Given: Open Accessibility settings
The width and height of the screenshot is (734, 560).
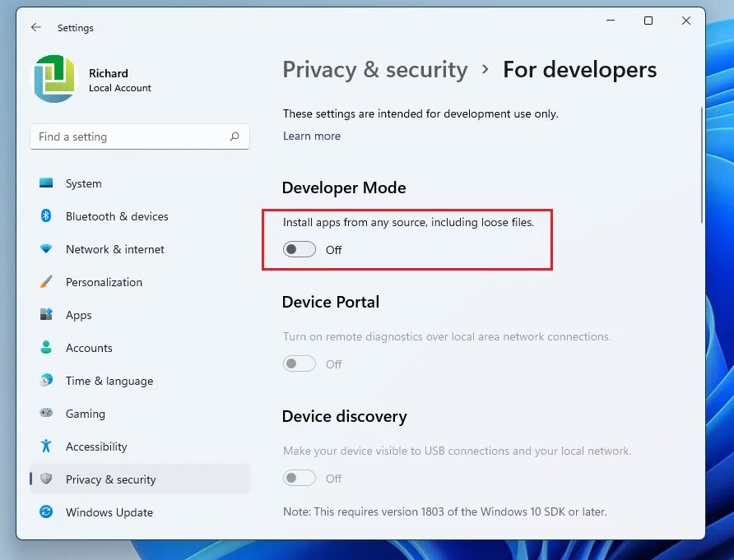Looking at the screenshot, I should point(140,447).
